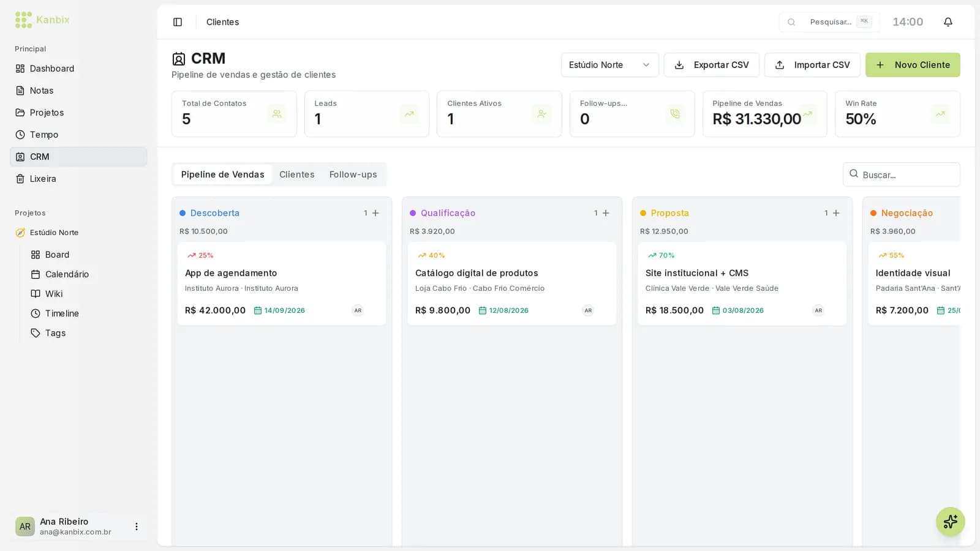This screenshot has height=551, width=980.
Task: Open Lixeira in the sidebar
Action: click(78, 179)
